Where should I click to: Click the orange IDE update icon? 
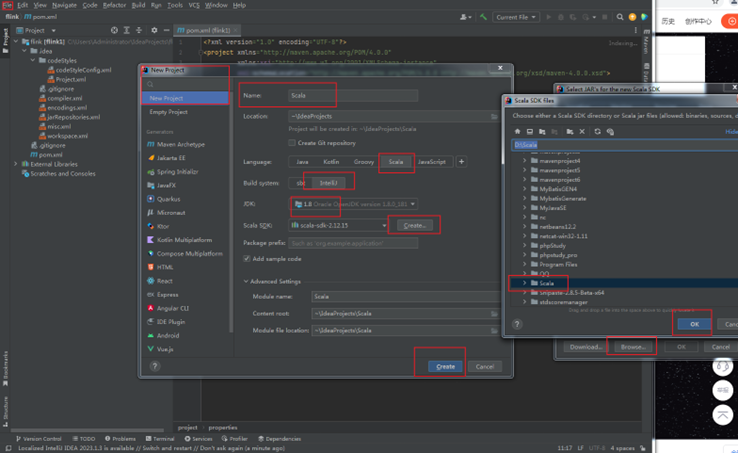pos(632,17)
